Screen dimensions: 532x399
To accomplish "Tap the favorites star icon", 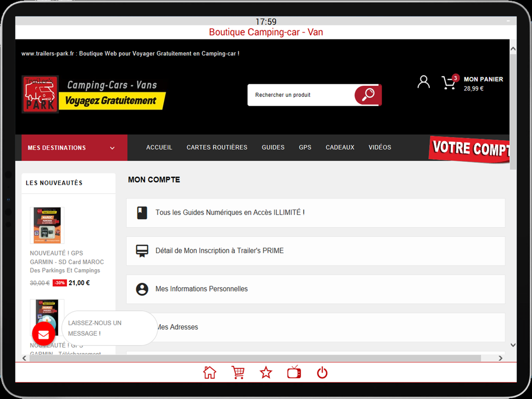I will pos(266,372).
